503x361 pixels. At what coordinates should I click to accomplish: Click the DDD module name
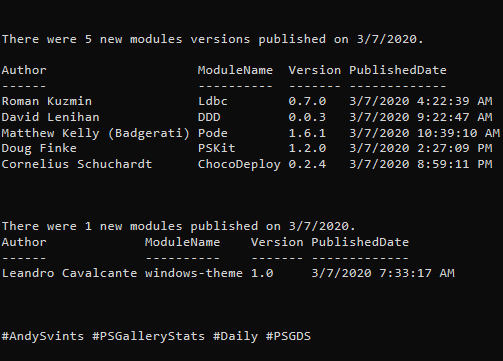(x=209, y=117)
